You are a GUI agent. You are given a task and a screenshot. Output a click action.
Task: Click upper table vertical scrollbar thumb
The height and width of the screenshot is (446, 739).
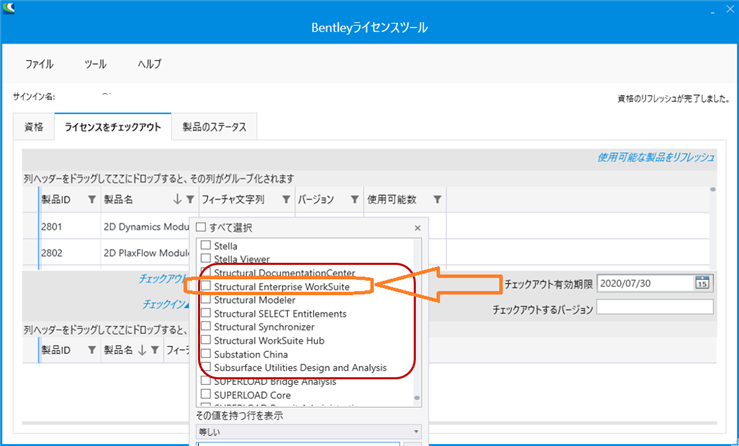(713, 190)
